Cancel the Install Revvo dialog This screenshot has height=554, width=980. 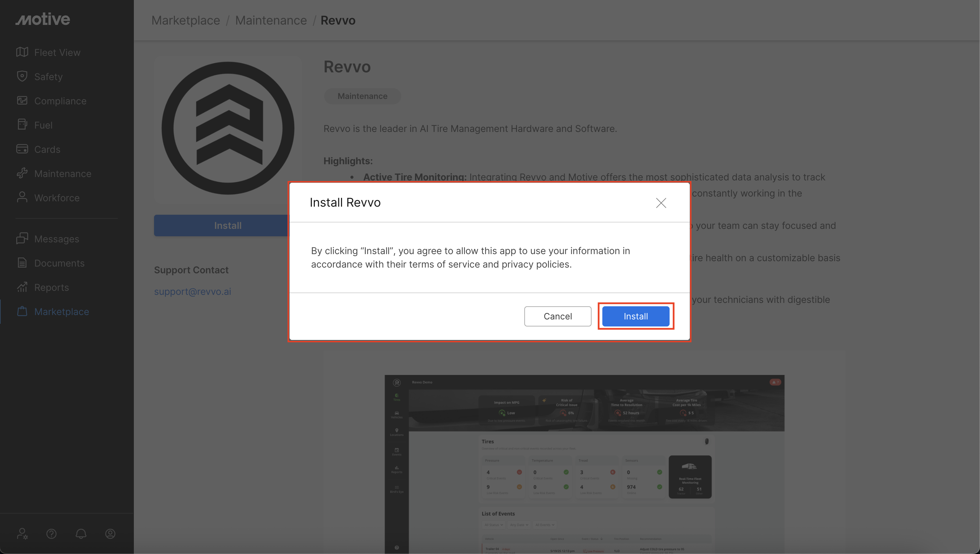(x=558, y=316)
